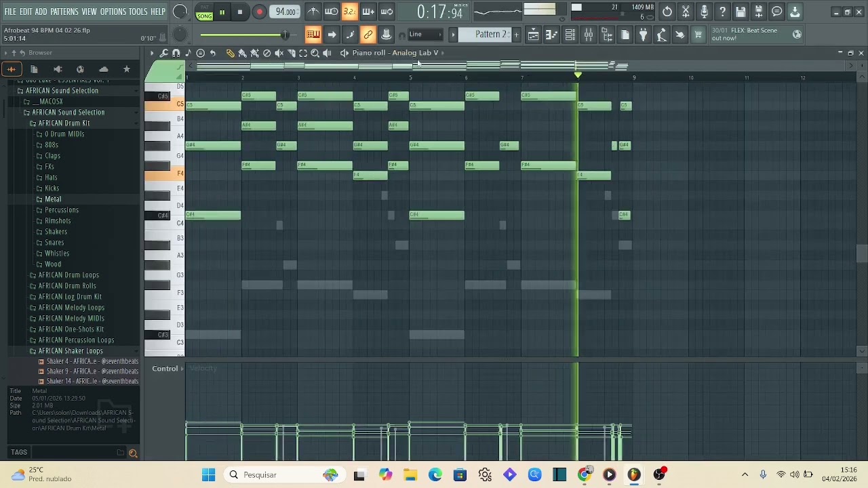Image resolution: width=868 pixels, height=488 pixels.
Task: Open the Playlist view icon
Action: [x=534, y=35]
